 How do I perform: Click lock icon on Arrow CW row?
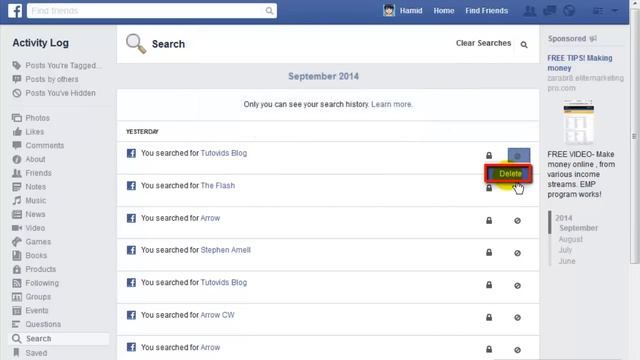click(x=489, y=317)
